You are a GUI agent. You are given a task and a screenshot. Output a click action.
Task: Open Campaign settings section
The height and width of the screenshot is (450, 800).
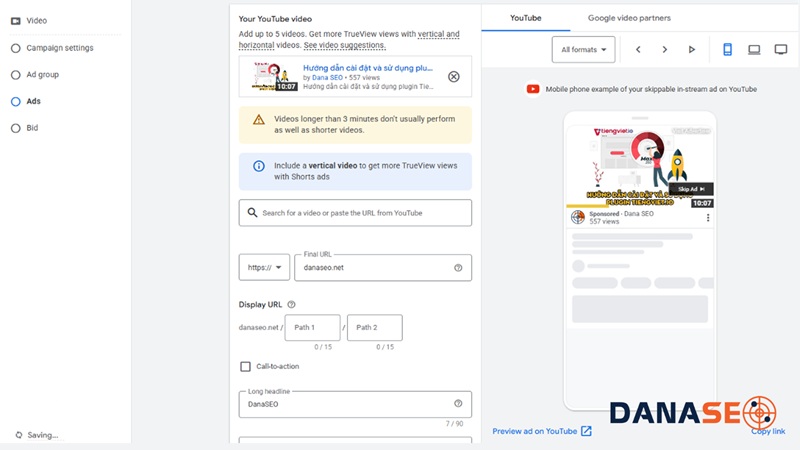tap(60, 48)
